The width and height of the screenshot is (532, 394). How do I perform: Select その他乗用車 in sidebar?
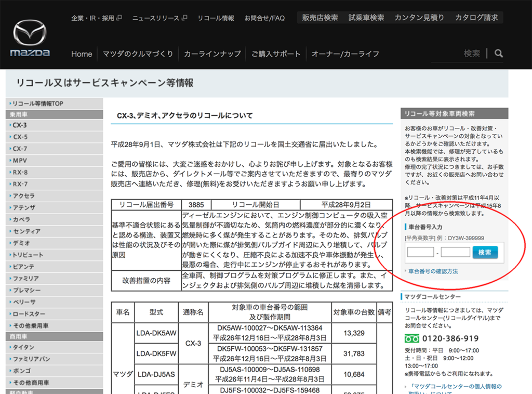tap(54, 326)
